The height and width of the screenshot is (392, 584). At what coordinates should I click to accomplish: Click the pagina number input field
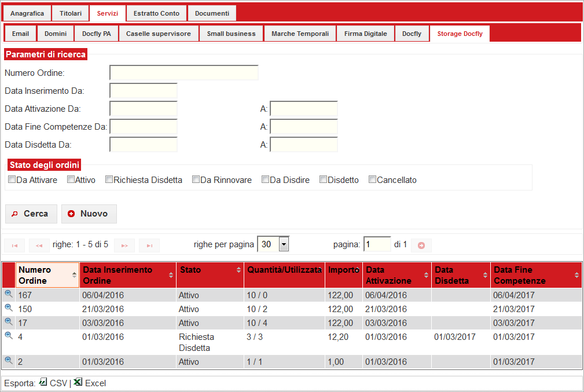[377, 244]
